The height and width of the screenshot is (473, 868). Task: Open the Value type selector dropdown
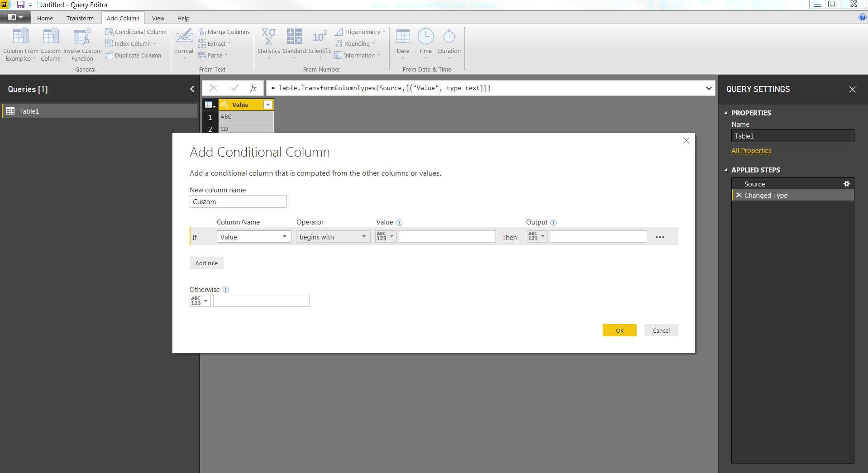(386, 236)
